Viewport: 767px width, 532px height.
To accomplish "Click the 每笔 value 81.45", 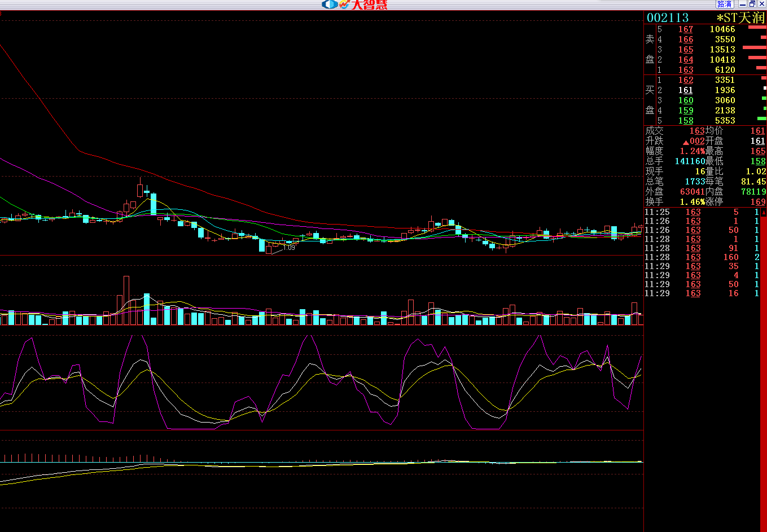I will [x=753, y=182].
